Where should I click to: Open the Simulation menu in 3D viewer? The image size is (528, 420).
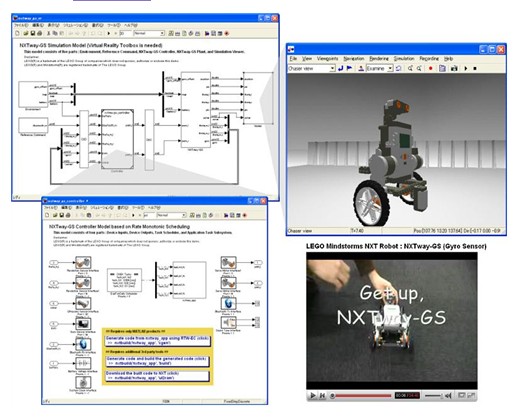coord(404,59)
